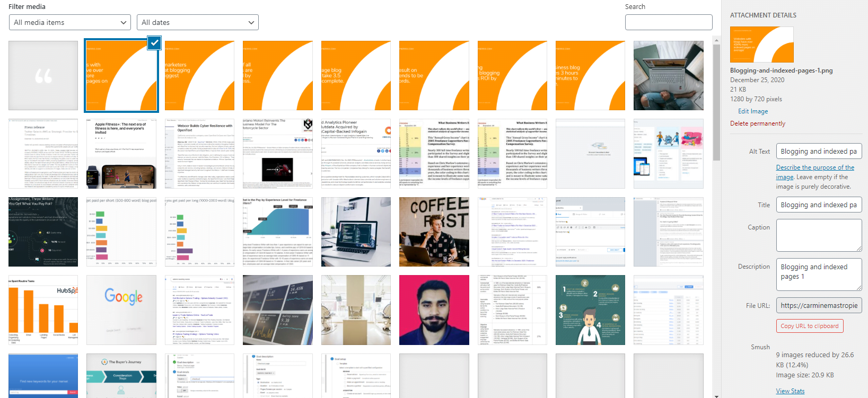
Task: Select overhead photo of person using laptop
Action: 669,75
